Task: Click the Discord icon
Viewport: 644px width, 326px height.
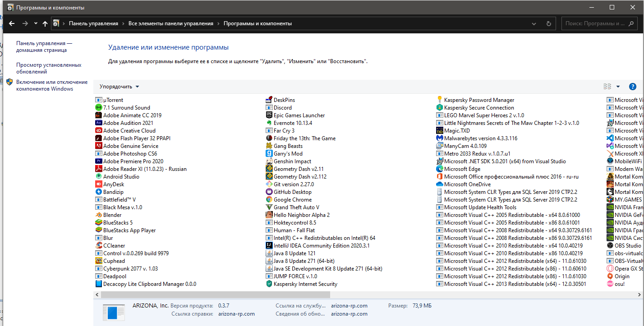Action: click(x=269, y=108)
